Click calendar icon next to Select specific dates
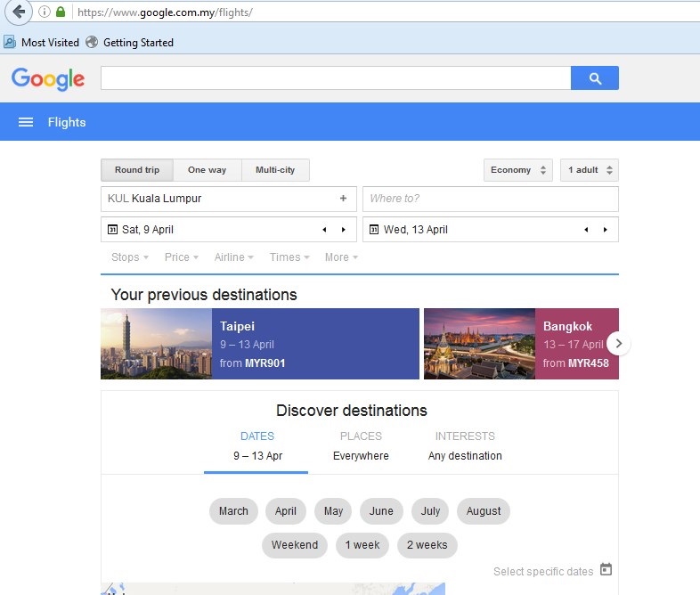The image size is (700, 595). [x=606, y=569]
